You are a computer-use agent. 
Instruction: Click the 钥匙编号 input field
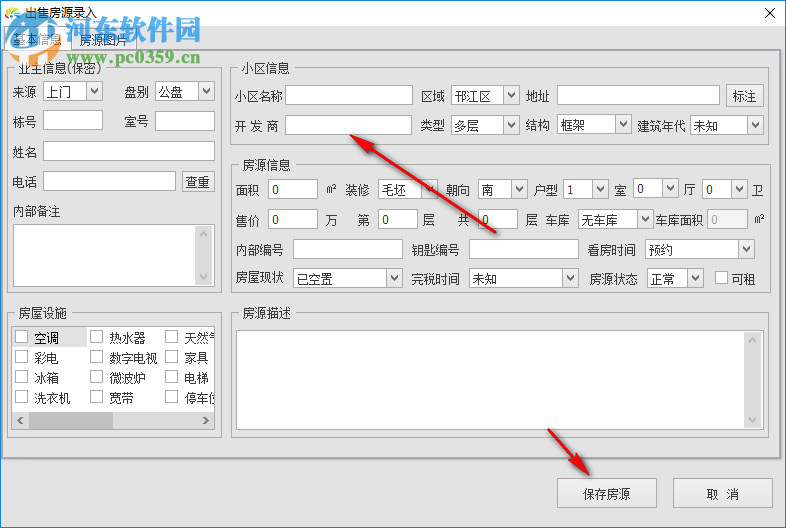pos(524,249)
